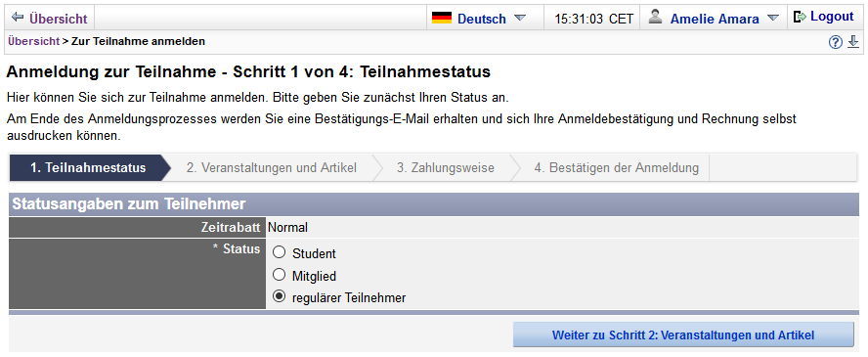Click the Logout door icon
Viewport: 868px width, 357px height.
pyautogui.click(x=800, y=17)
